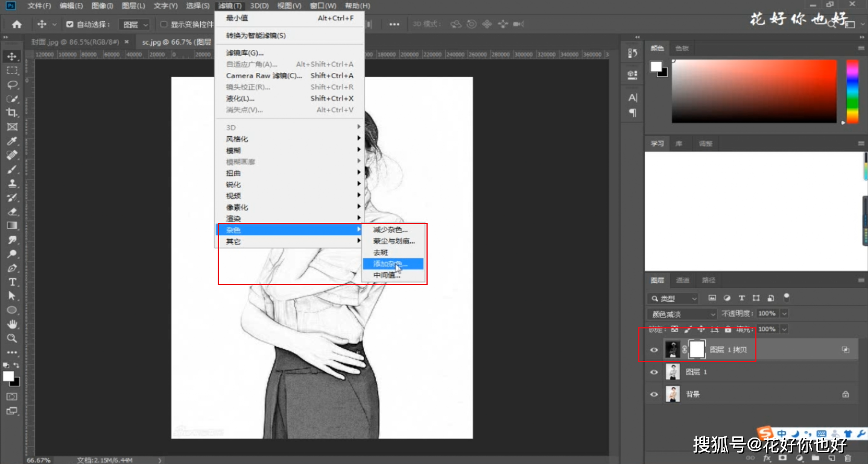Viewport: 868px width, 464px height.
Task: Toggle the 显示变换控件 checkbox
Action: 163,25
